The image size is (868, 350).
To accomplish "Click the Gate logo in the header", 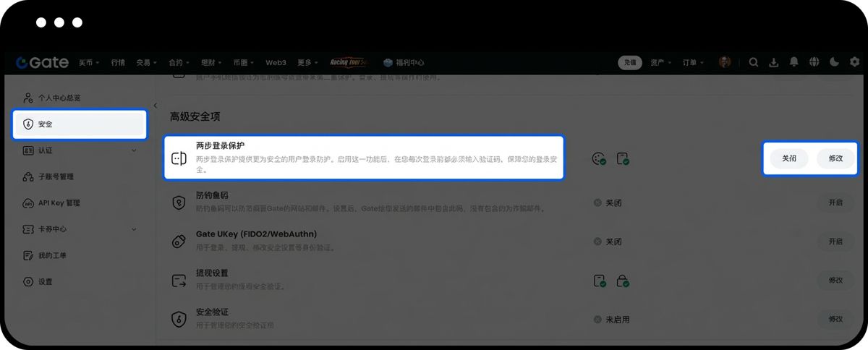I will point(42,62).
